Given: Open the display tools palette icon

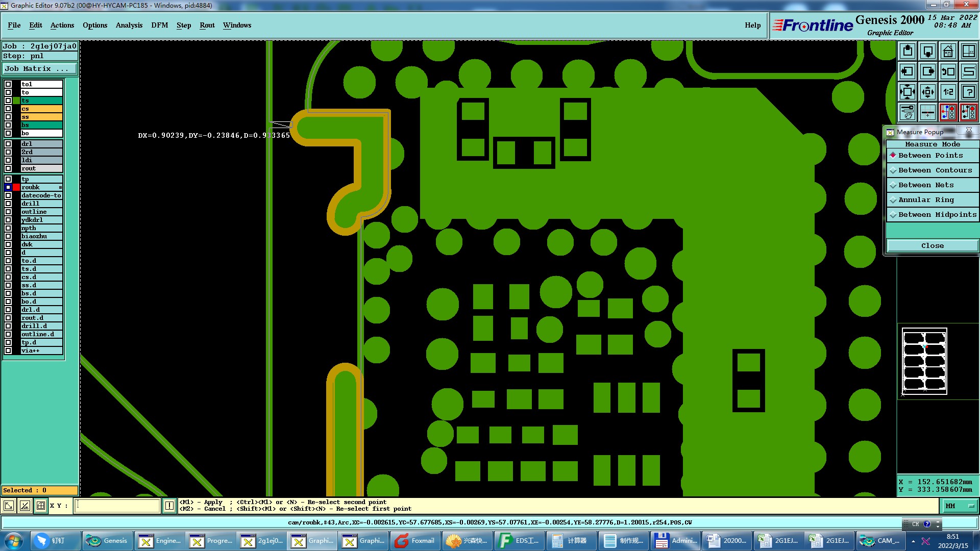Looking at the screenshot, I should tap(908, 112).
